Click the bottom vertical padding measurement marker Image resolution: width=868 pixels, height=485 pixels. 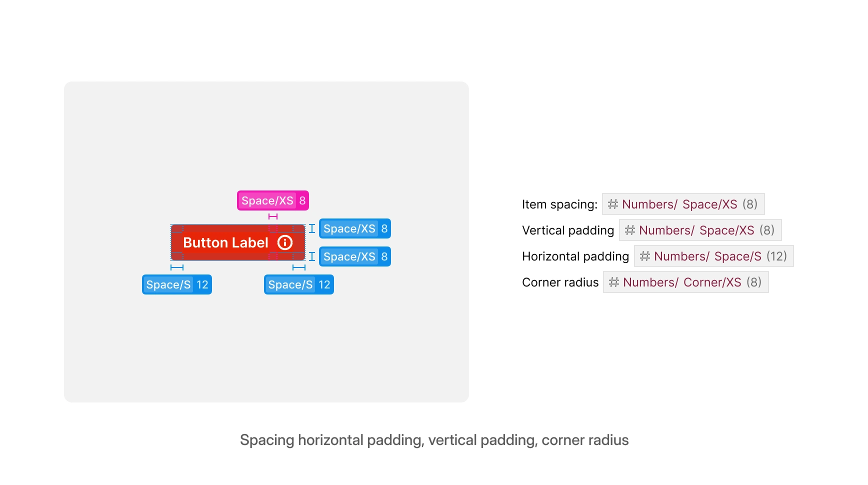(312, 256)
